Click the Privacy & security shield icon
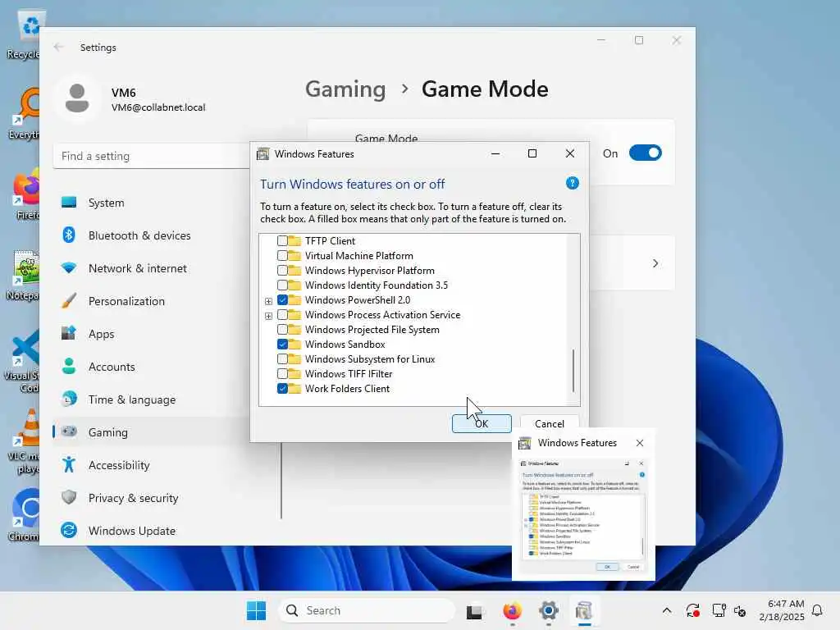Image resolution: width=840 pixels, height=630 pixels. coord(69,498)
